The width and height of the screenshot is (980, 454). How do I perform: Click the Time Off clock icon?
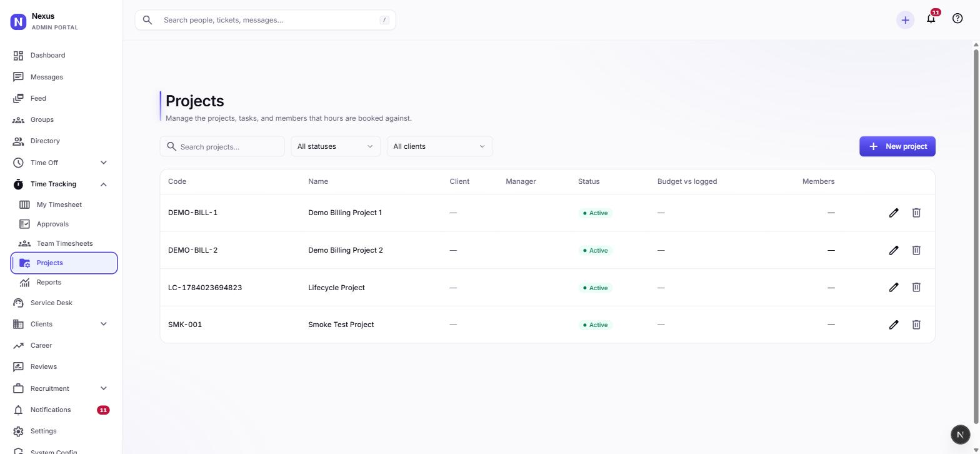18,163
